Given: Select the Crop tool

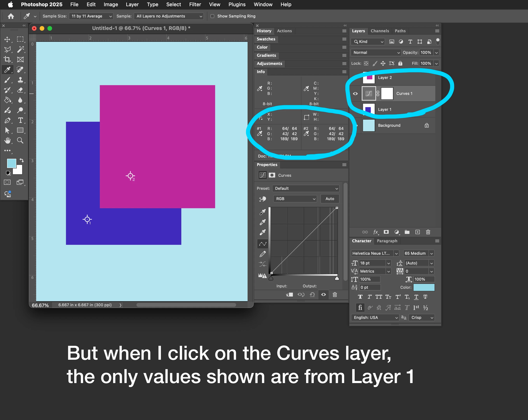Looking at the screenshot, I should [7, 59].
